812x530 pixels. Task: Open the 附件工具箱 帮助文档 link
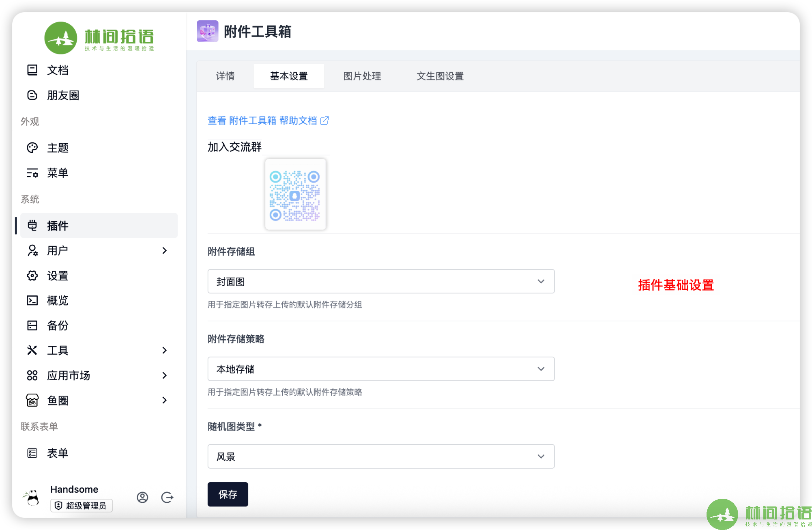coord(268,121)
